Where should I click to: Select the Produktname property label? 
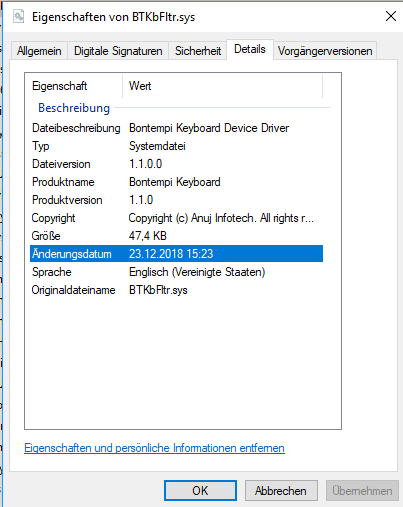coord(63,182)
